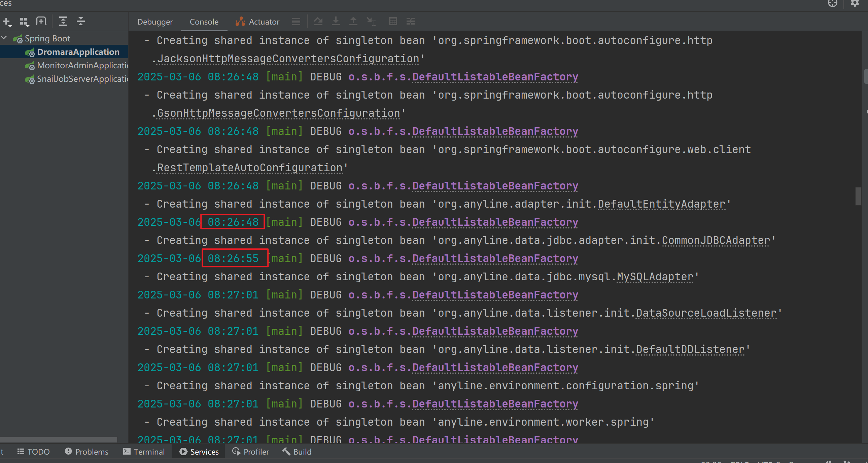Viewport: 868px width, 463px height.
Task: Click Show Execution Point debugger icon
Action: point(318,22)
